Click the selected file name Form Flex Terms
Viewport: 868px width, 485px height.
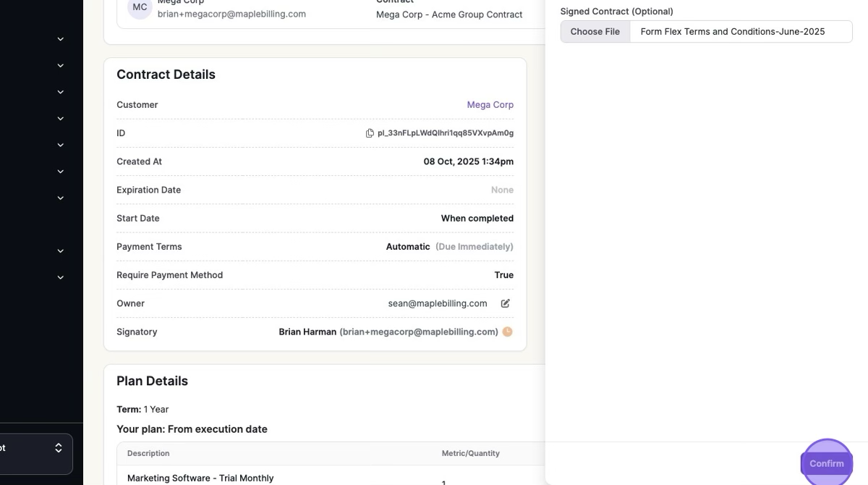point(732,32)
